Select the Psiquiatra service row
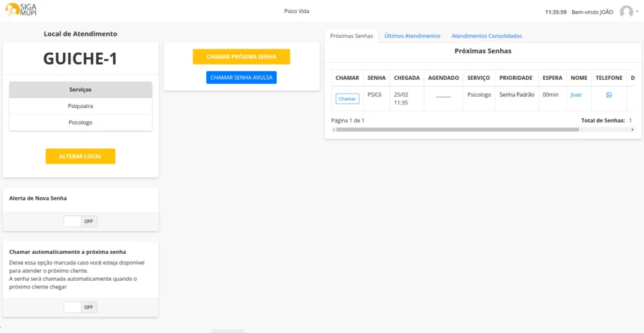 pyautogui.click(x=80, y=106)
